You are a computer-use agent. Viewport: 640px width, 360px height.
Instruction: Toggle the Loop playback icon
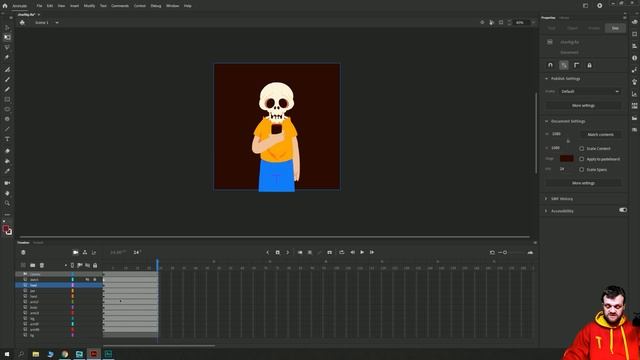[x=342, y=253]
